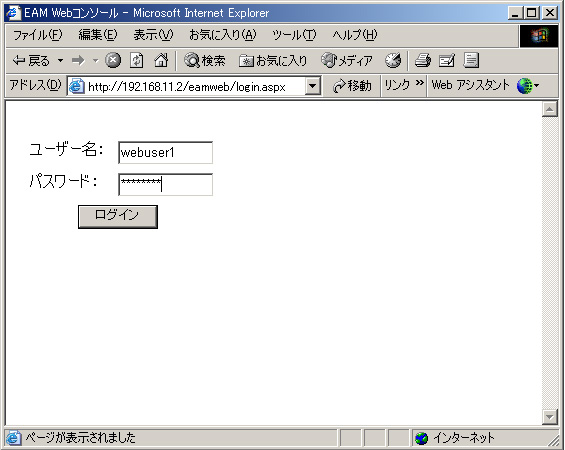The height and width of the screenshot is (450, 565).
Task: Expand the back history dropdown arrow
Action: tap(61, 61)
